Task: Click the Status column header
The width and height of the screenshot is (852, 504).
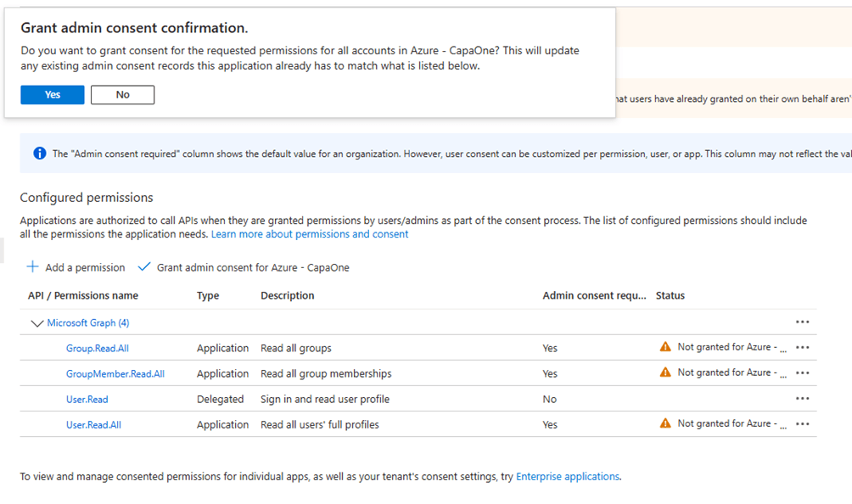Action: 670,295
